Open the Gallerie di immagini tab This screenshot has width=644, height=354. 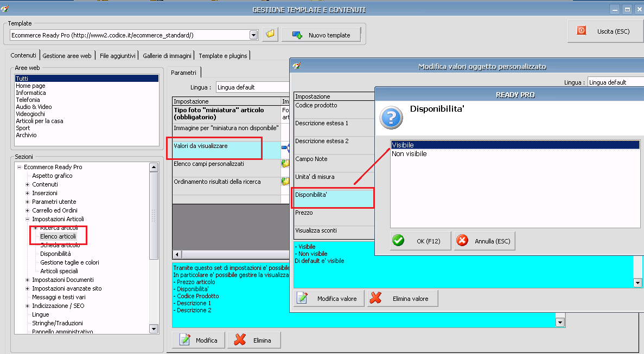coord(167,56)
